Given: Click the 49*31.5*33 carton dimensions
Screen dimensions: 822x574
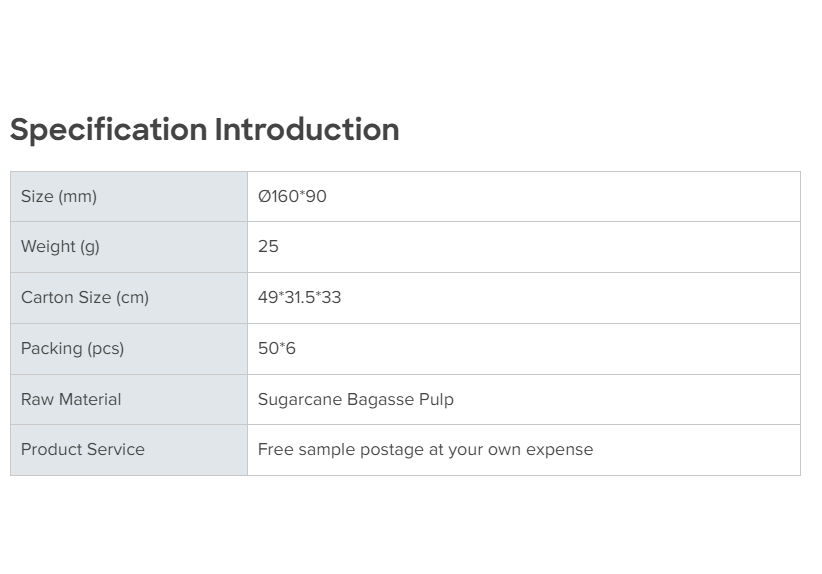Looking at the screenshot, I should point(299,298).
